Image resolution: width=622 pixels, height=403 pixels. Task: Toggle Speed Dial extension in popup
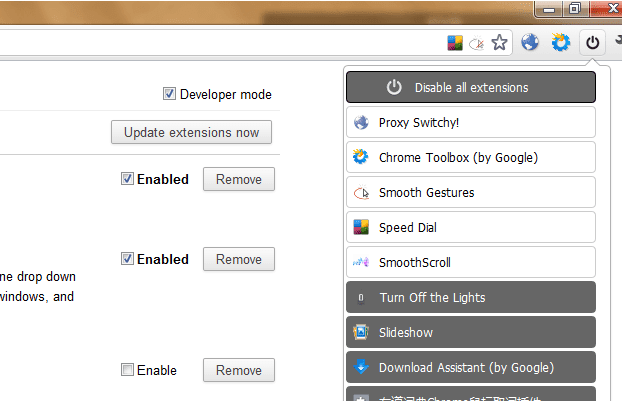click(471, 227)
